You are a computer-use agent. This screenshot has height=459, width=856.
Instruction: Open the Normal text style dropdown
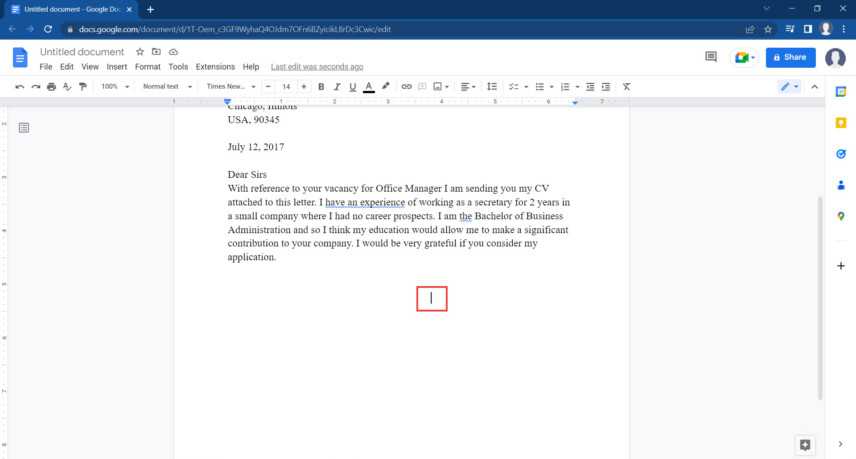tap(167, 87)
